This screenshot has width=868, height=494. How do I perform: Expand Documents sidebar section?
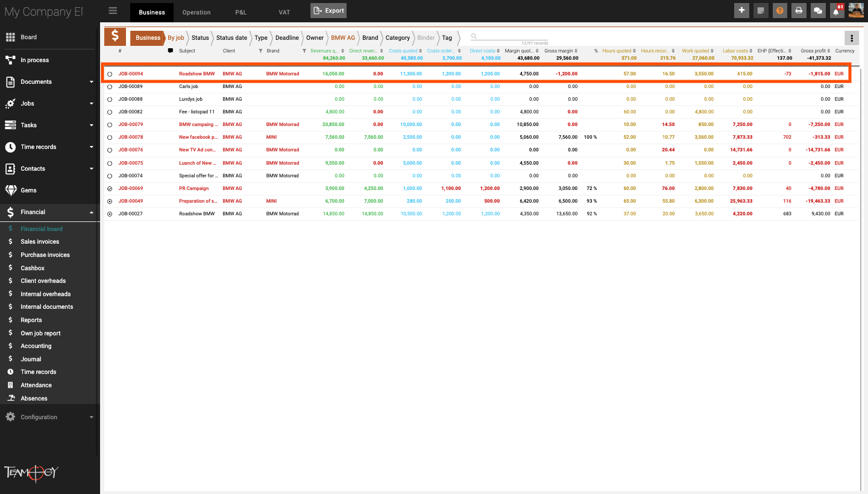92,82
